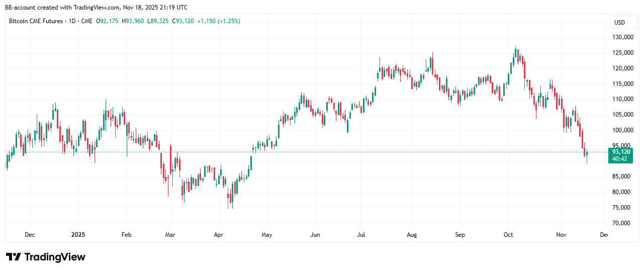Click the Jul label on time axis

click(x=361, y=235)
